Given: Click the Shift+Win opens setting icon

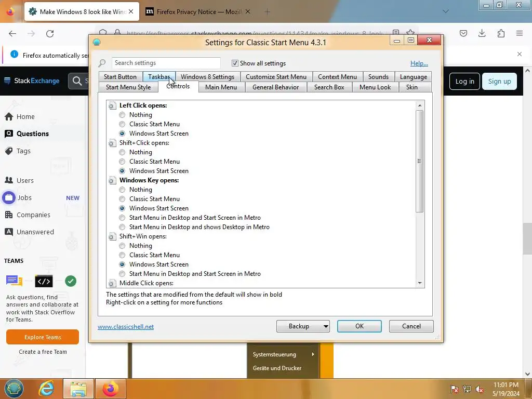Looking at the screenshot, I should point(112,236).
